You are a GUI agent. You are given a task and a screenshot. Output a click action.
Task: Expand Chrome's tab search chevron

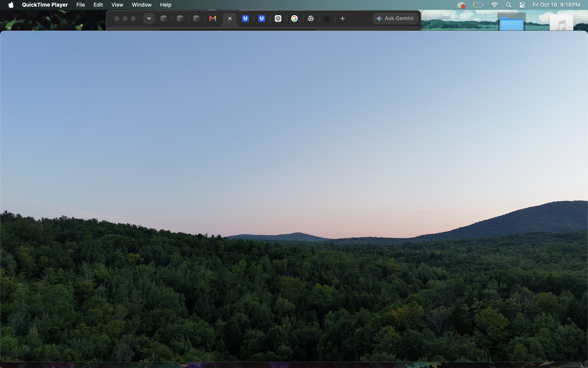click(149, 19)
